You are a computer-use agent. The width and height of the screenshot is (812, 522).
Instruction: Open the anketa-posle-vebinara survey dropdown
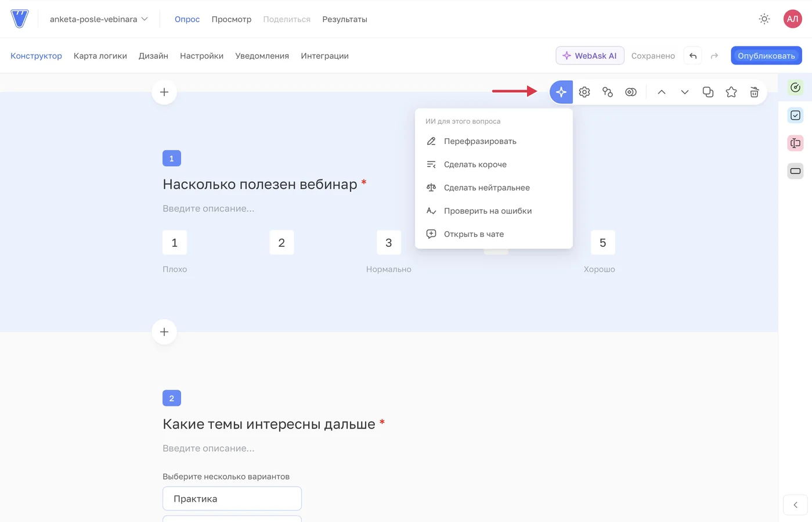tap(99, 19)
